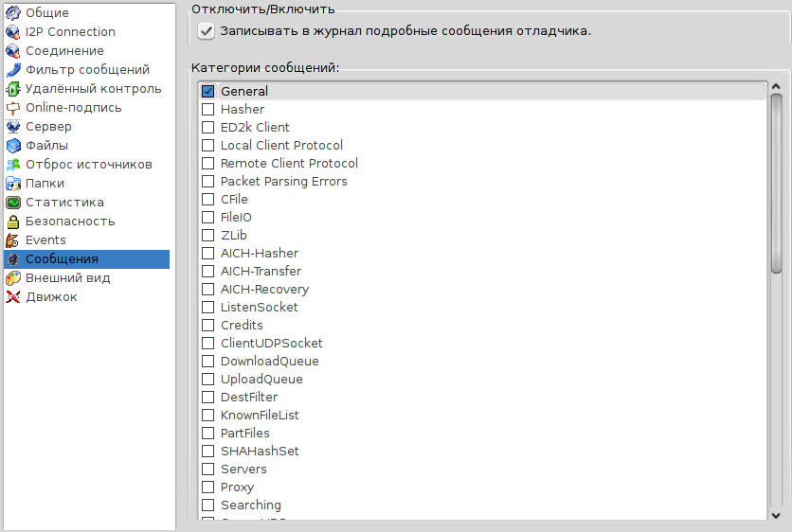
Task: Click the Events icon
Action: click(x=13, y=240)
